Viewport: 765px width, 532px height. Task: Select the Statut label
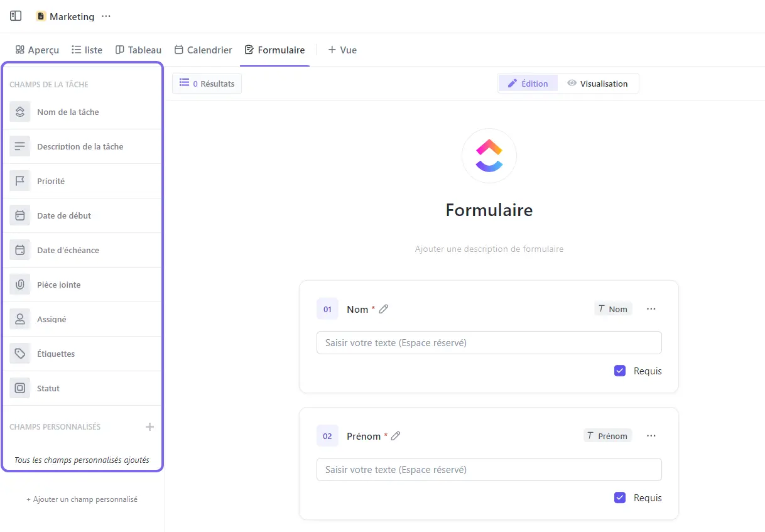pos(48,388)
